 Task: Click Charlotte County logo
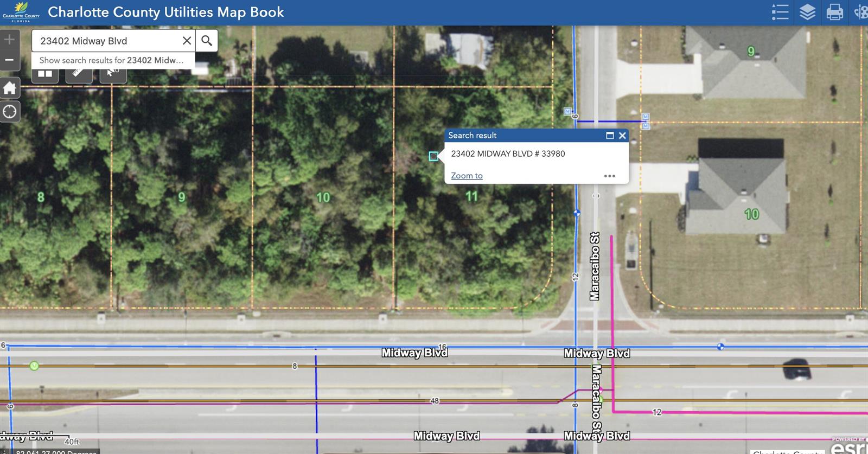21,12
